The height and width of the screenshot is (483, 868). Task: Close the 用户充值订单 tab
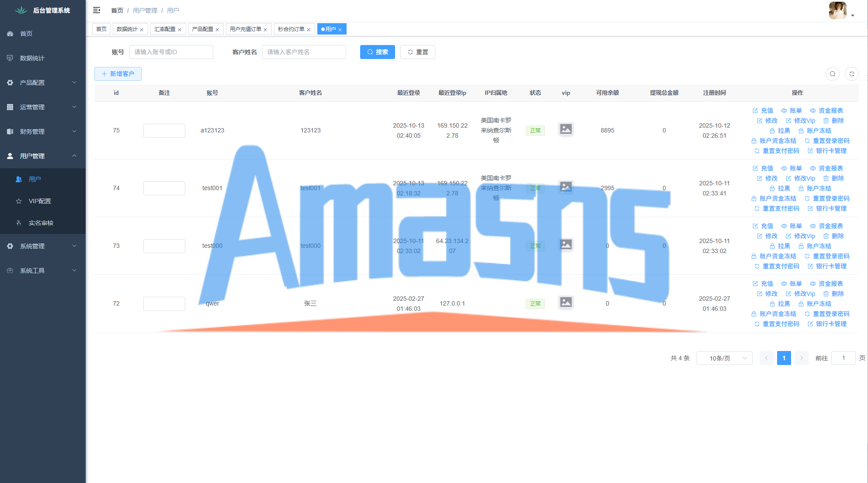(265, 30)
